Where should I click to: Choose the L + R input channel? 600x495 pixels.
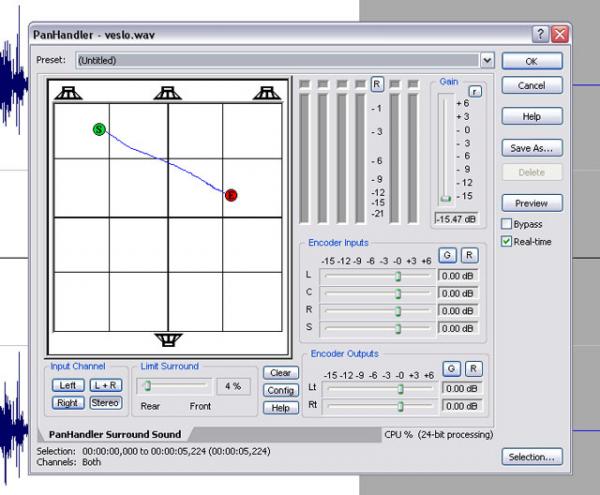click(x=105, y=385)
